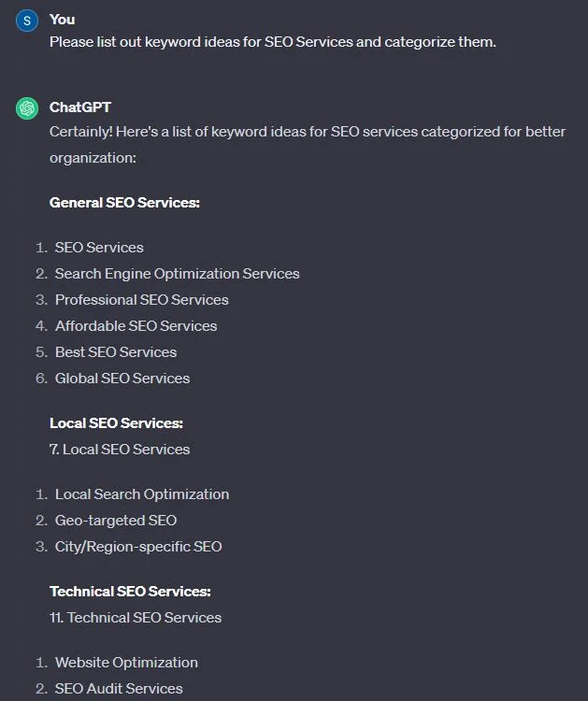
Task: Click list item 'Global SEO Services'
Action: point(122,379)
